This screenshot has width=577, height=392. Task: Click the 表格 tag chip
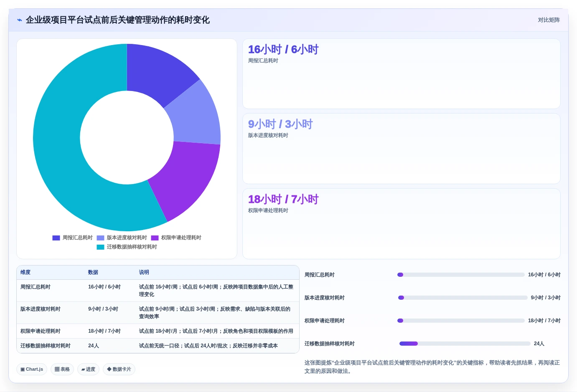click(x=62, y=369)
